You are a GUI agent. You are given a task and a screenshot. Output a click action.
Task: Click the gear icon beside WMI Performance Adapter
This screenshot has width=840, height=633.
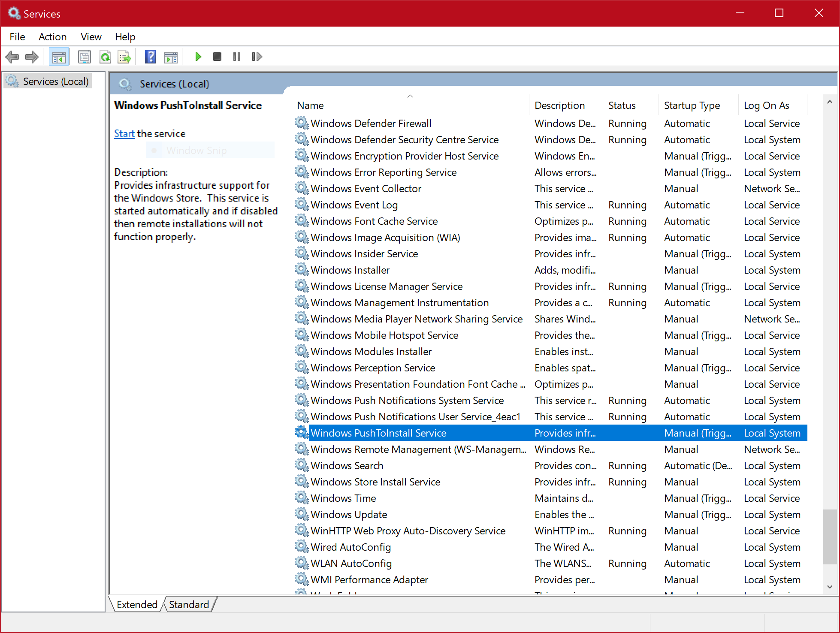[x=302, y=579]
